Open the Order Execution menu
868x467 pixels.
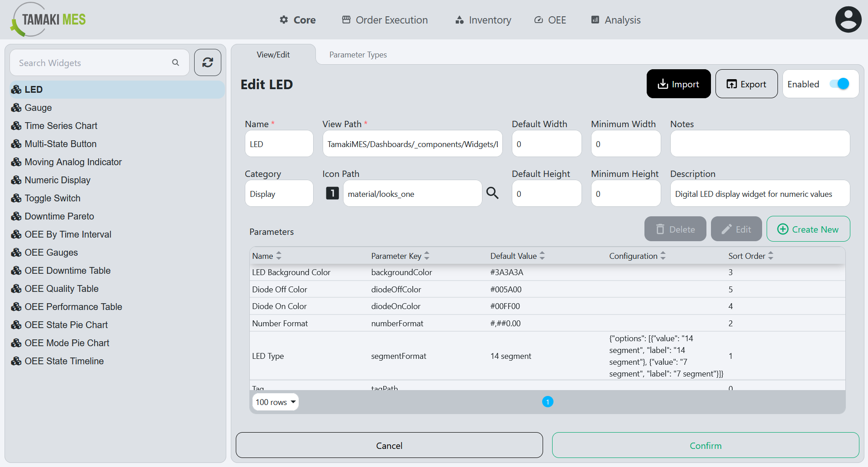point(385,20)
